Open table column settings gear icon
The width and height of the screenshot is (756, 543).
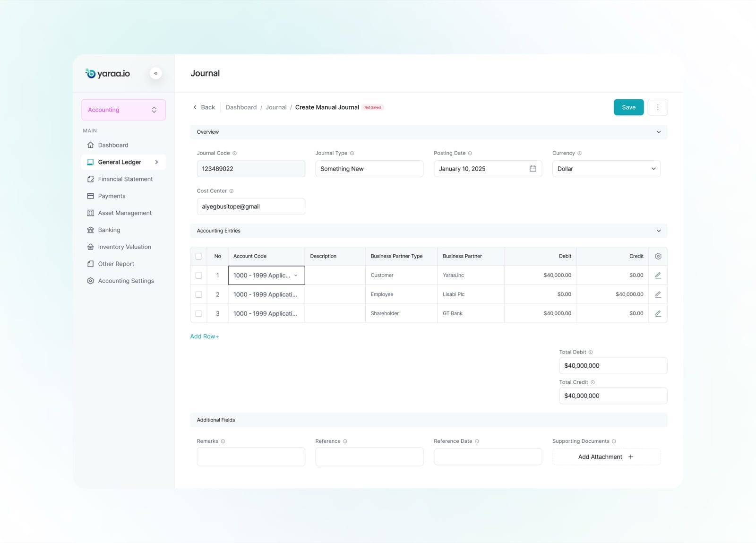(x=658, y=256)
